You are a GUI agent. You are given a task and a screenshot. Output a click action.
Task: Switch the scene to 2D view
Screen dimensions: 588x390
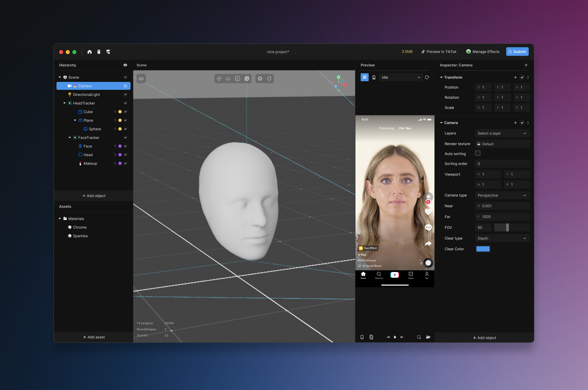pyautogui.click(x=141, y=79)
